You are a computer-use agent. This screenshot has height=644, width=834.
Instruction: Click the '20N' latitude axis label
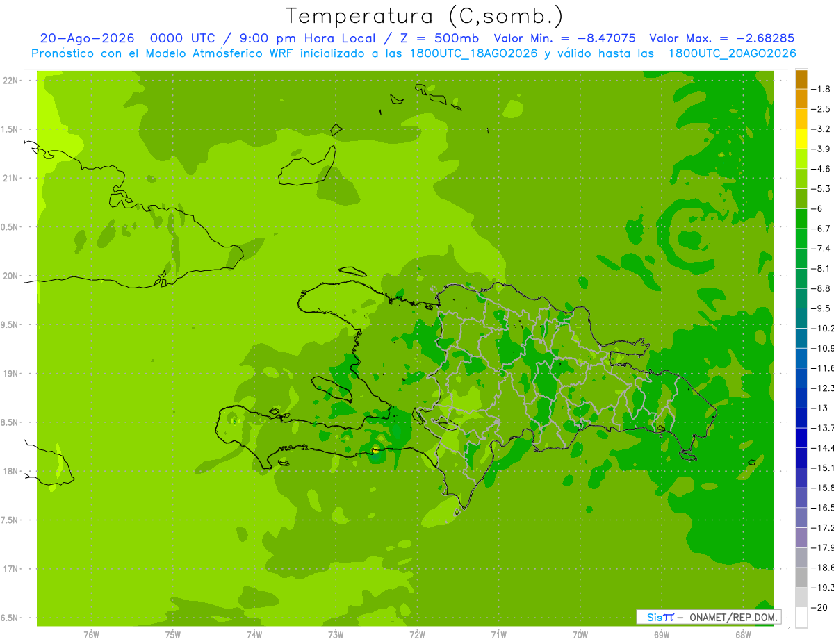10,276
